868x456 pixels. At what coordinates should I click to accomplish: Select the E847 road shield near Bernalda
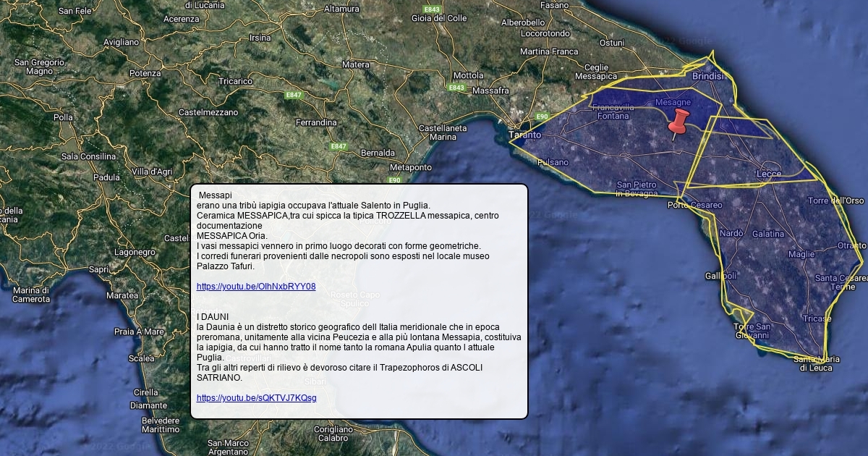(x=338, y=146)
